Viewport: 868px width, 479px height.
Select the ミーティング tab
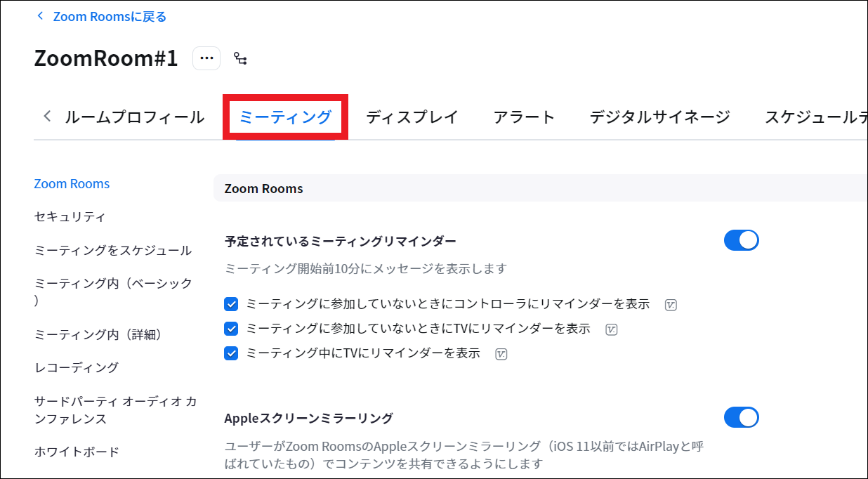285,117
